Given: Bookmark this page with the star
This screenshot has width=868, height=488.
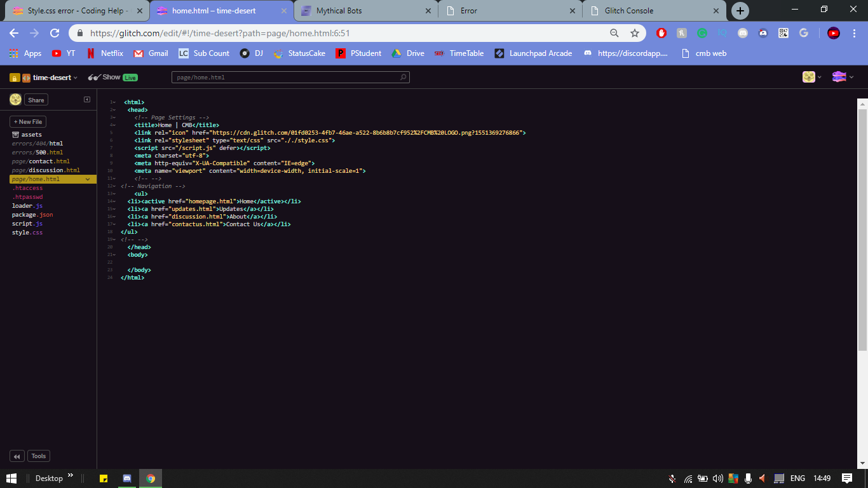Looking at the screenshot, I should 634,33.
